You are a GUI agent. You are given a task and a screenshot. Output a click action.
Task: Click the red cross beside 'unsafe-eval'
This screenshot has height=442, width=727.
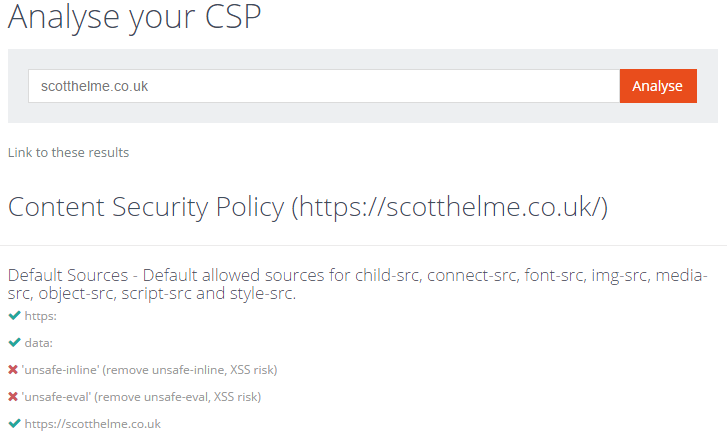(14, 397)
